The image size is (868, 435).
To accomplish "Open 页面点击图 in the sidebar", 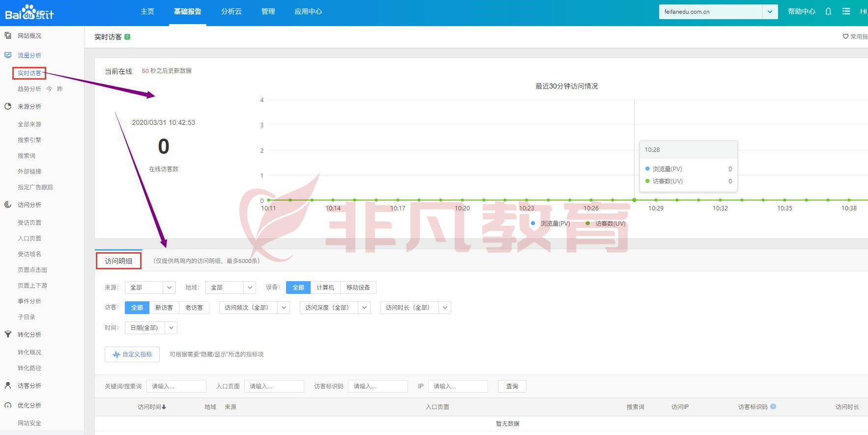I will click(32, 270).
